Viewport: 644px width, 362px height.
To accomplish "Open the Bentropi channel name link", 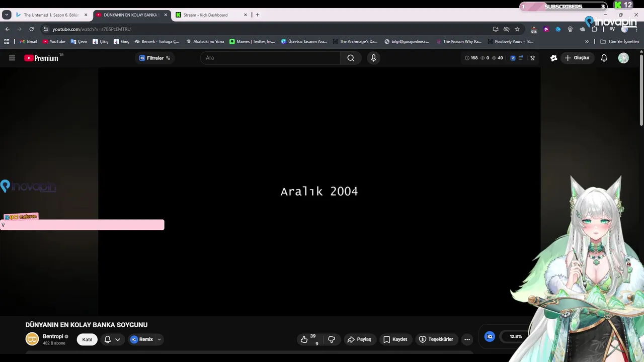I will pos(53,336).
